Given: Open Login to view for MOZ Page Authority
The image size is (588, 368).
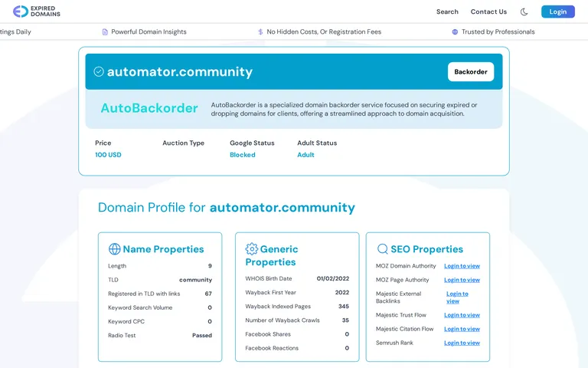Looking at the screenshot, I should 462,280.
